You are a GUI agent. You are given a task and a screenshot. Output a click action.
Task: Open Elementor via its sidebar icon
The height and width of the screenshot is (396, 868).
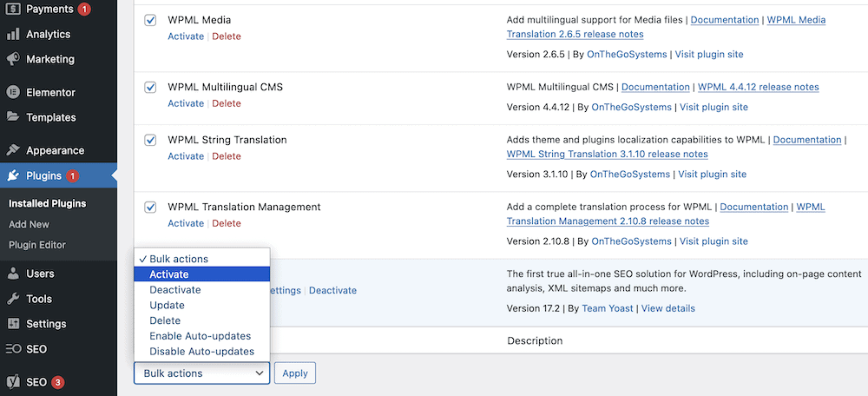13,92
